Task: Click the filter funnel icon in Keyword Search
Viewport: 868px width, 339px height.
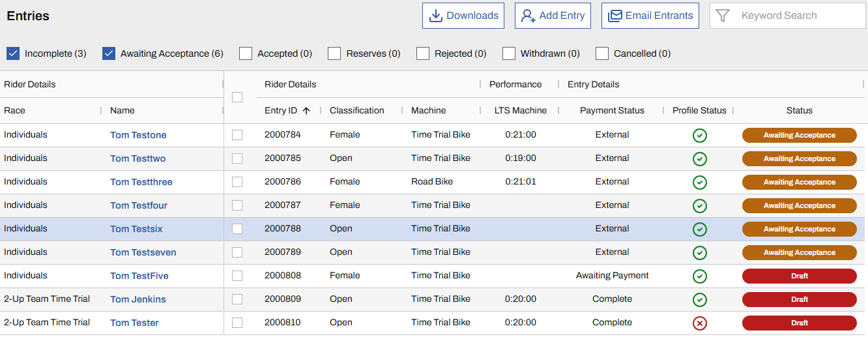Action: pos(722,16)
